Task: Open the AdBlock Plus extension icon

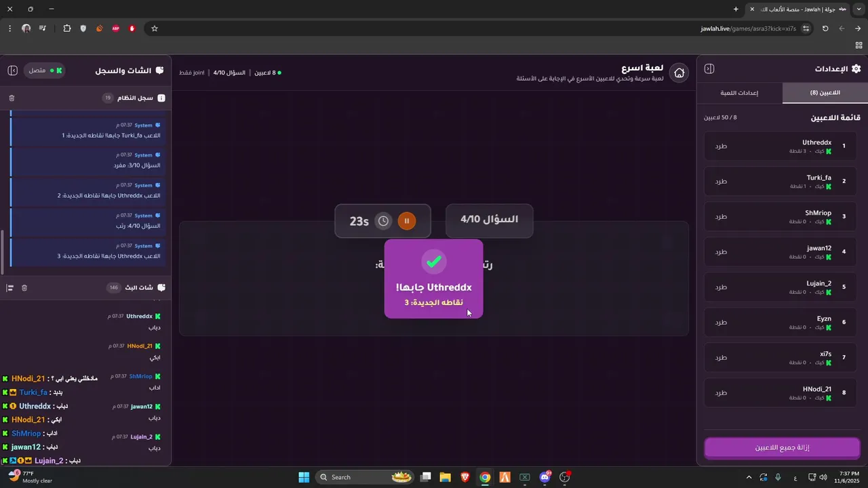Action: coord(116,28)
